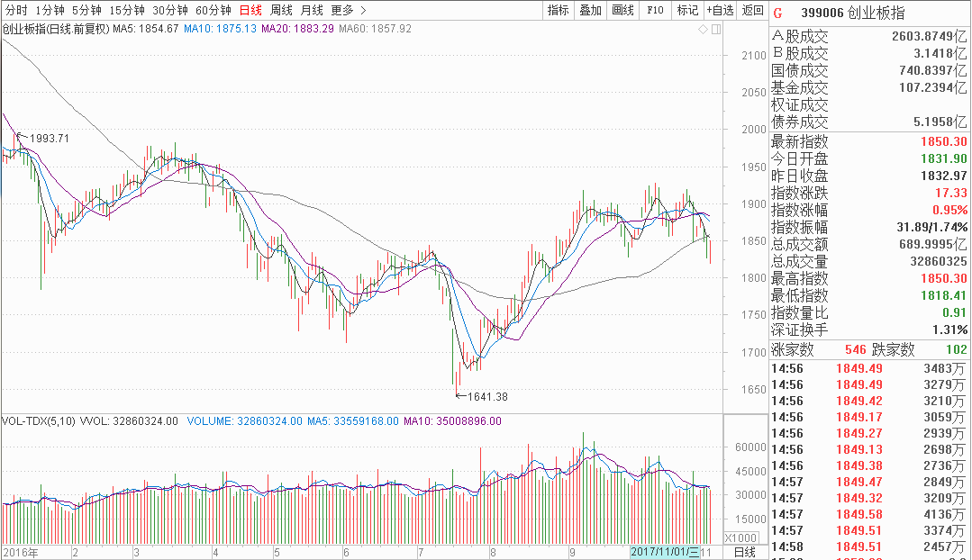
Task: Expand the 更多 periods menu
Action: [348, 11]
